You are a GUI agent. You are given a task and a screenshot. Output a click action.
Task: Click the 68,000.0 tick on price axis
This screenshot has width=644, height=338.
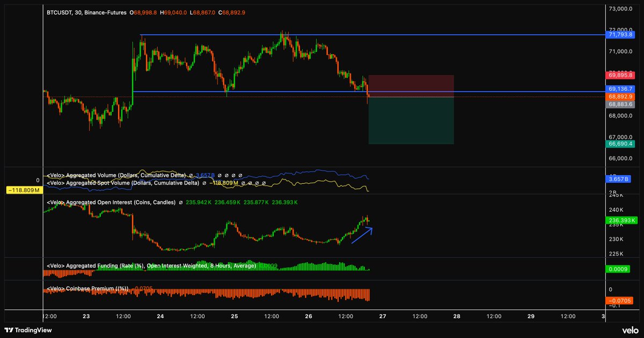[621, 116]
